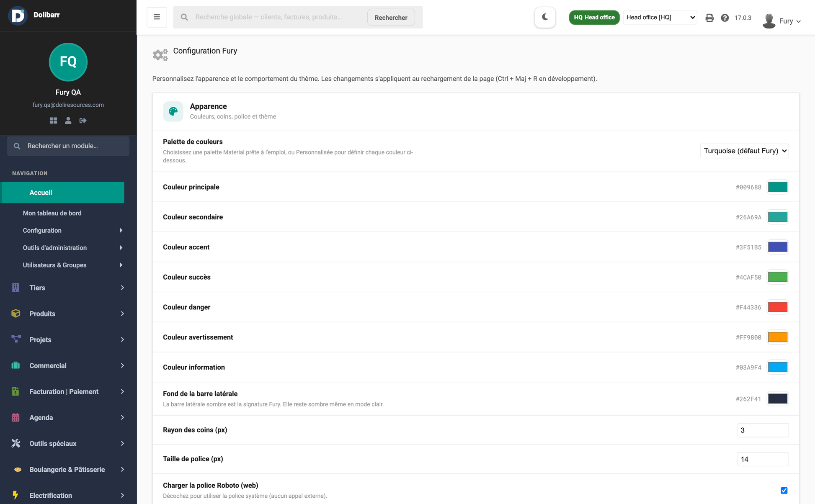
Task: Click the Commercial briefcase icon
Action: point(15,365)
